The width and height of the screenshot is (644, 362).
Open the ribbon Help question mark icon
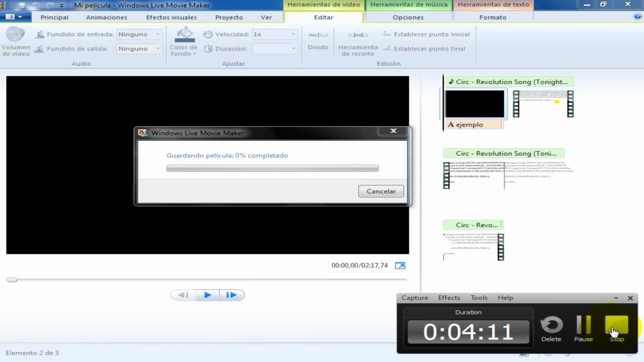click(x=637, y=17)
